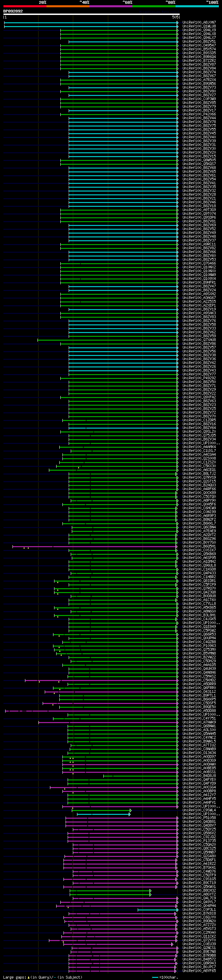Select the UniRef100_C5GTQ0 label
The height and width of the screenshot is (980, 222).
click(199, 497)
